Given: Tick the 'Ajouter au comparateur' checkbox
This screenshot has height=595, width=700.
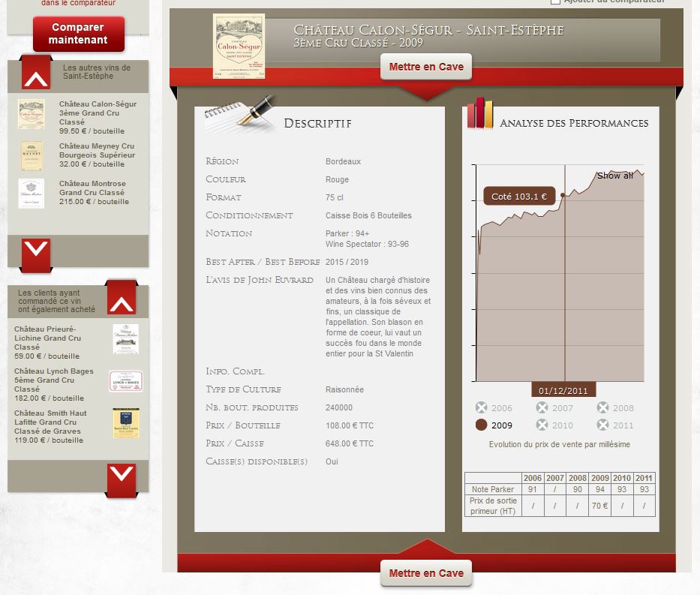Looking at the screenshot, I should pos(555,2).
